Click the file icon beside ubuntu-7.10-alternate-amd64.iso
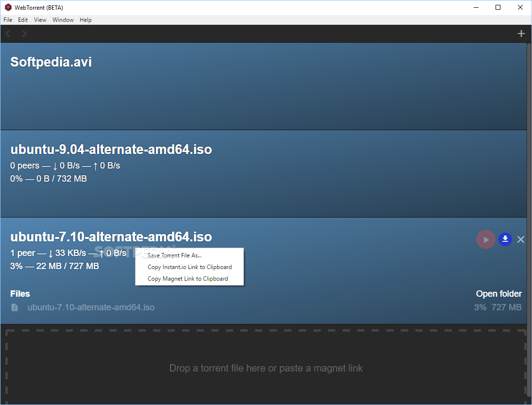 pyautogui.click(x=15, y=307)
